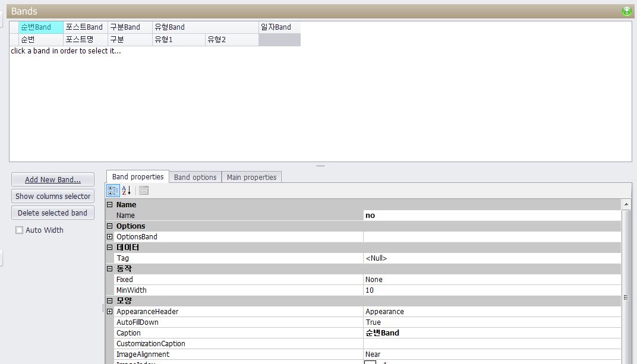Open Property Pages icon in grid toolbar

[x=144, y=191]
